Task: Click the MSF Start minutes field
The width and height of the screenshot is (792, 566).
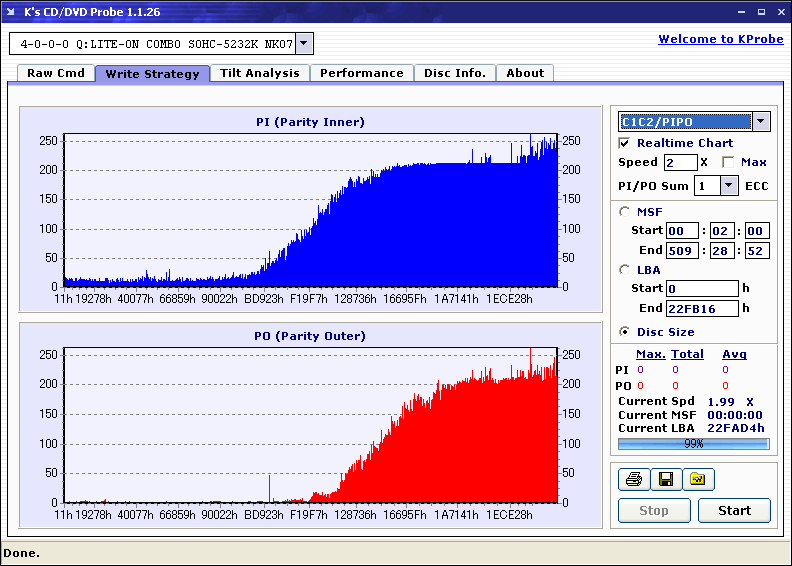Action: point(682,231)
